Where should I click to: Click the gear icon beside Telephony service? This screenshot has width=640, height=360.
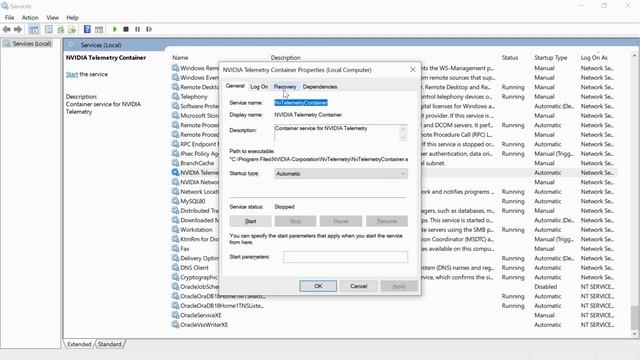coord(176,96)
